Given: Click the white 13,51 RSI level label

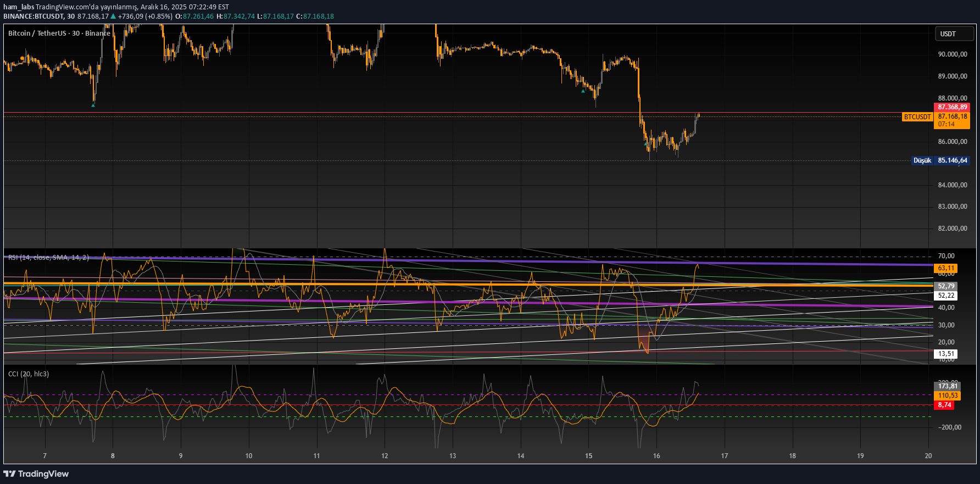Looking at the screenshot, I should coord(945,354).
